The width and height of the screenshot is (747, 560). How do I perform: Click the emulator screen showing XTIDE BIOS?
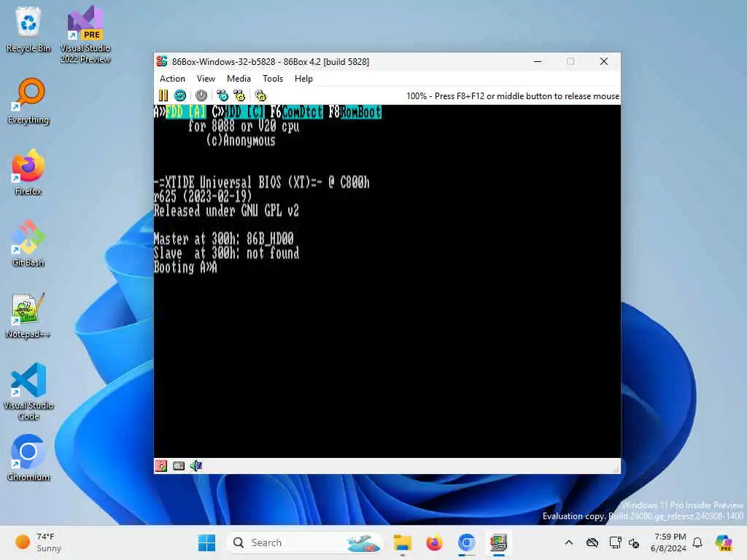click(x=387, y=281)
